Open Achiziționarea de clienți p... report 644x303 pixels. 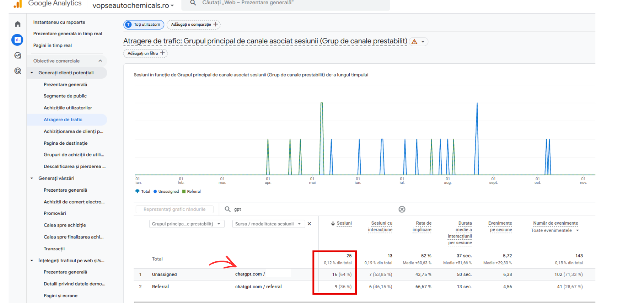tap(73, 131)
